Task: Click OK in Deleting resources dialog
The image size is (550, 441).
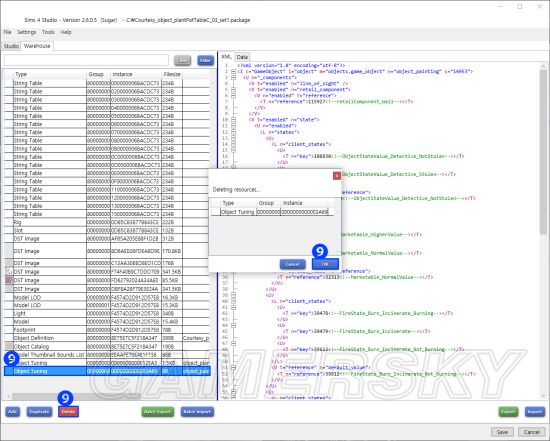Action: click(325, 264)
